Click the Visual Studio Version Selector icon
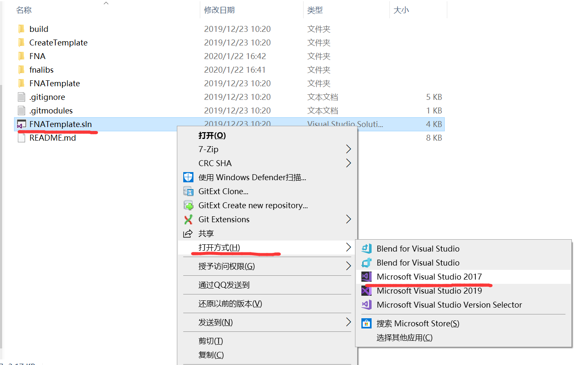 click(x=366, y=305)
